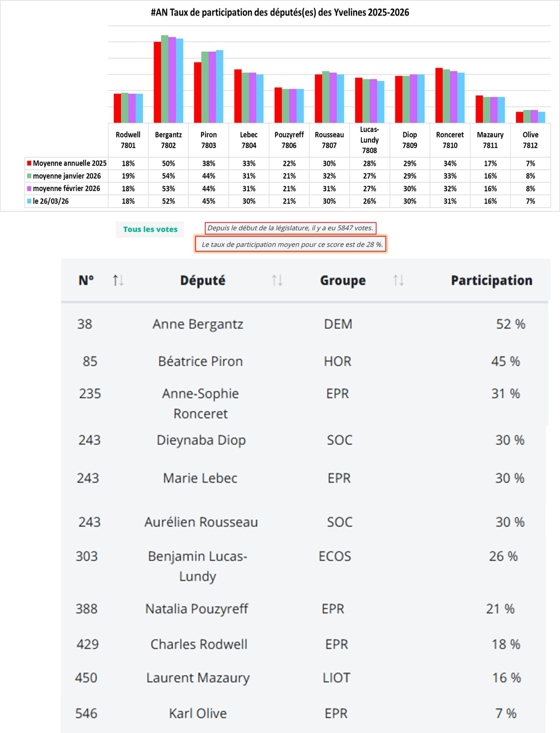Click the DEM group in Bergantz's row
This screenshot has width=560, height=733.
pyautogui.click(x=338, y=324)
